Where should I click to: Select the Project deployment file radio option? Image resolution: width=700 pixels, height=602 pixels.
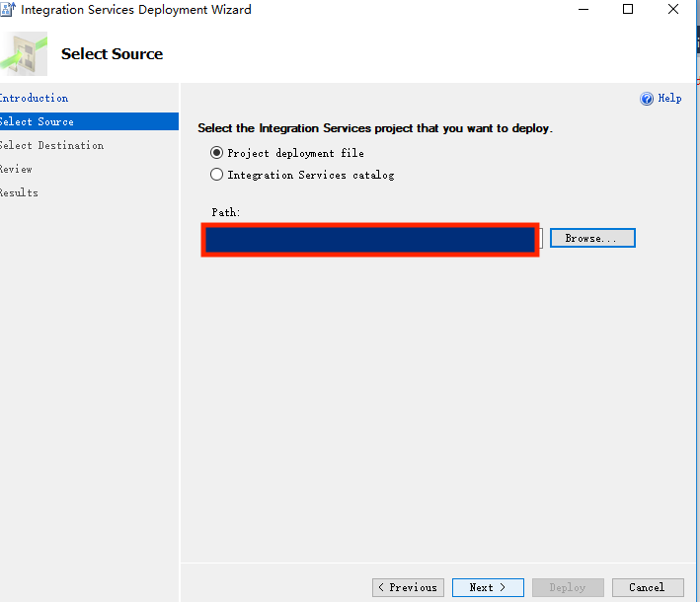(217, 153)
